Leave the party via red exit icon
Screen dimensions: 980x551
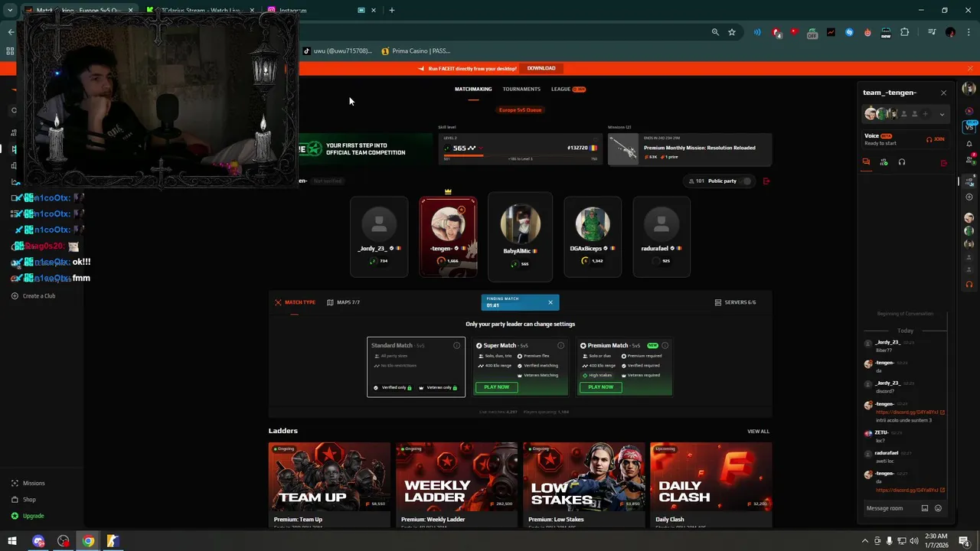tap(766, 181)
